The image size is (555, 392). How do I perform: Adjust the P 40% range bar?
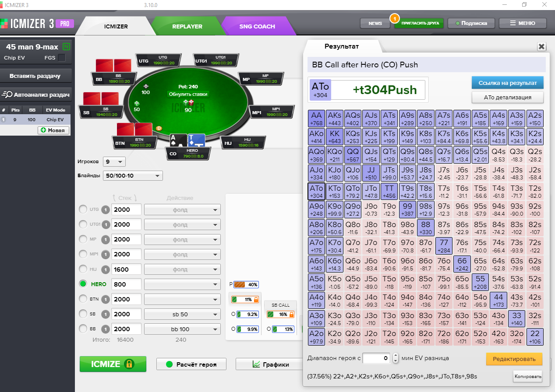point(246,284)
